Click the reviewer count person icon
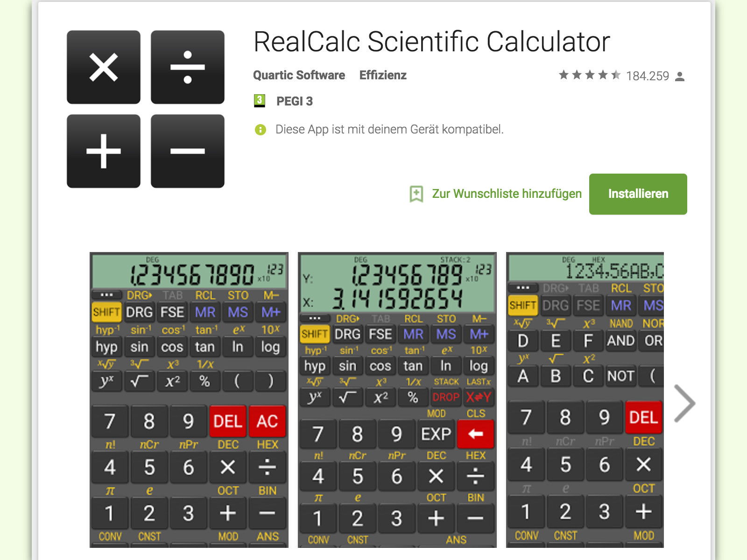747x560 pixels. 680,76
